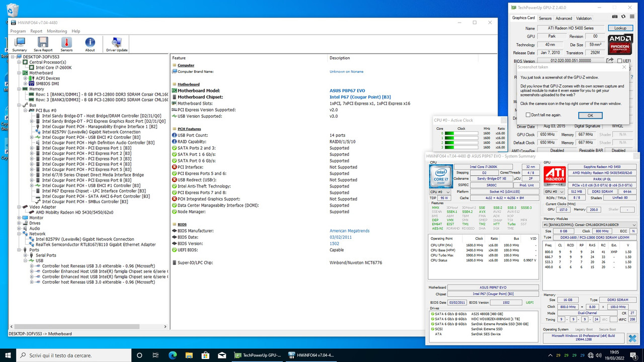Open the Windows Start button
644x362 pixels.
coord(8,355)
